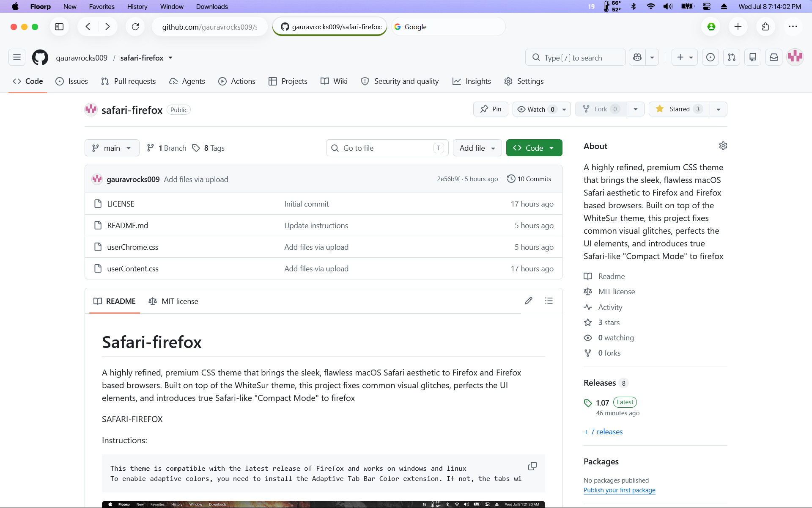Open the Apple menu
This screenshot has width=812, height=508.
click(15, 6)
